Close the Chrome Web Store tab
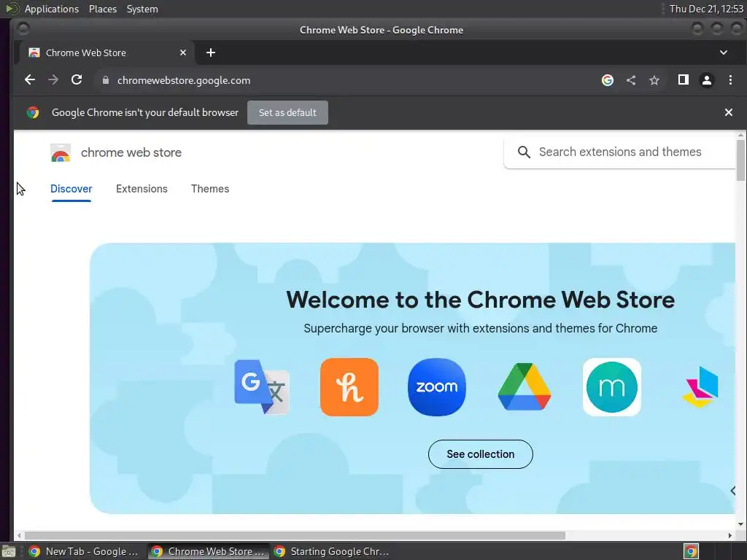Viewport: 747px width, 560px height. [183, 52]
